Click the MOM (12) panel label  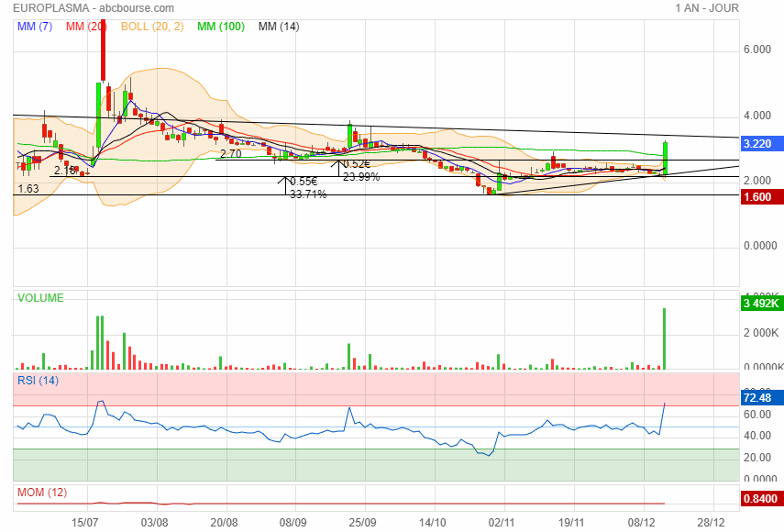click(x=42, y=493)
